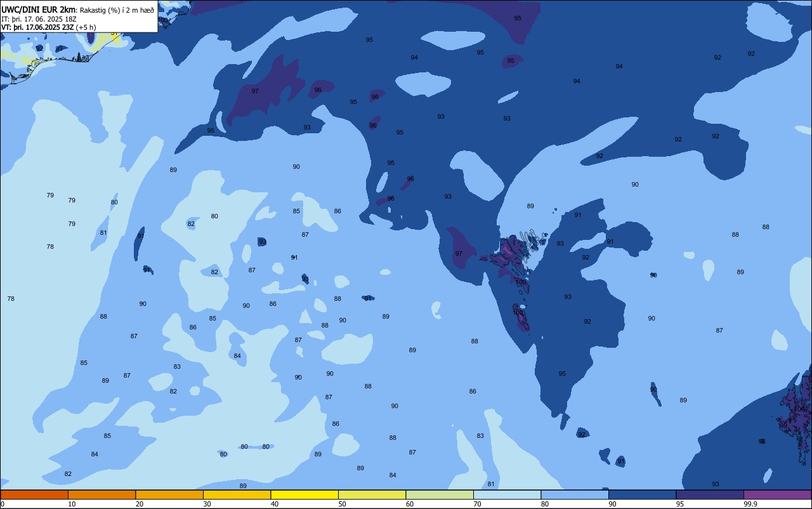Select the 10–20 orange legend swatch

pos(101,494)
